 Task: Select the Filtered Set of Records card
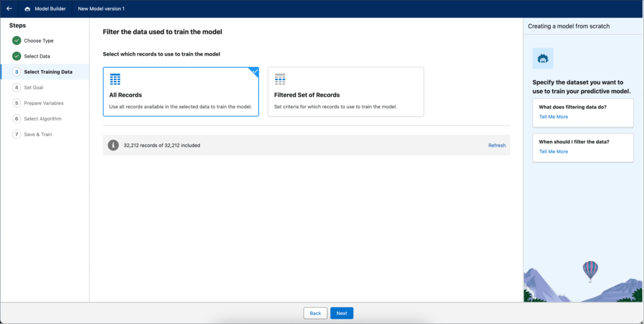(x=346, y=92)
